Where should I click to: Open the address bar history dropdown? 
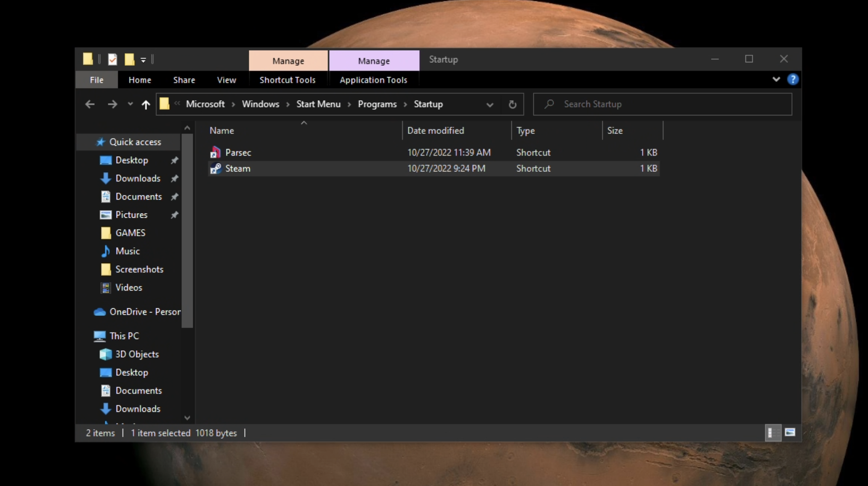click(x=490, y=104)
